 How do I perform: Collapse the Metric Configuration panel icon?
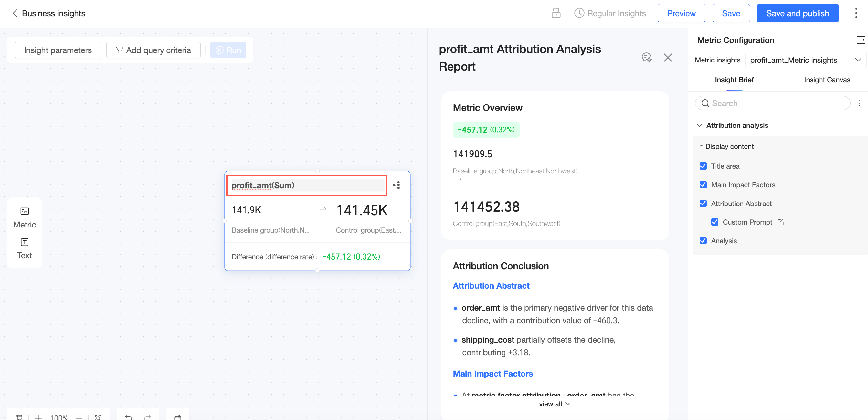click(860, 40)
